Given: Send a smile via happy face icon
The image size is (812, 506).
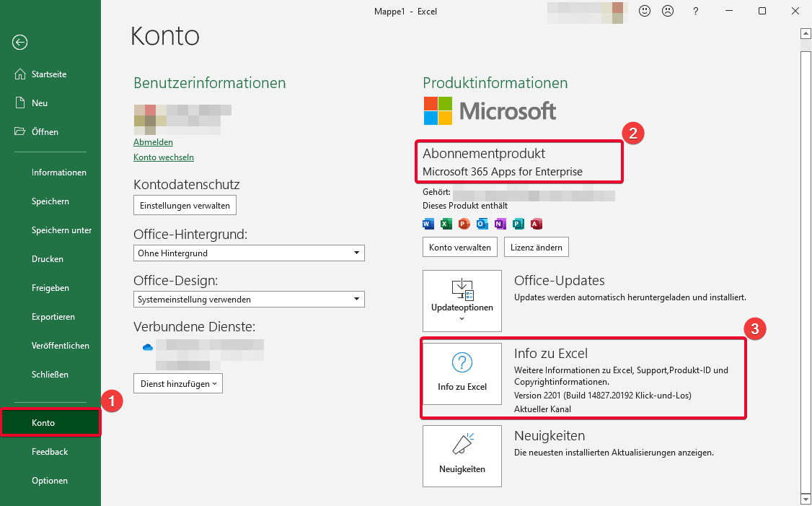Looking at the screenshot, I should (644, 11).
